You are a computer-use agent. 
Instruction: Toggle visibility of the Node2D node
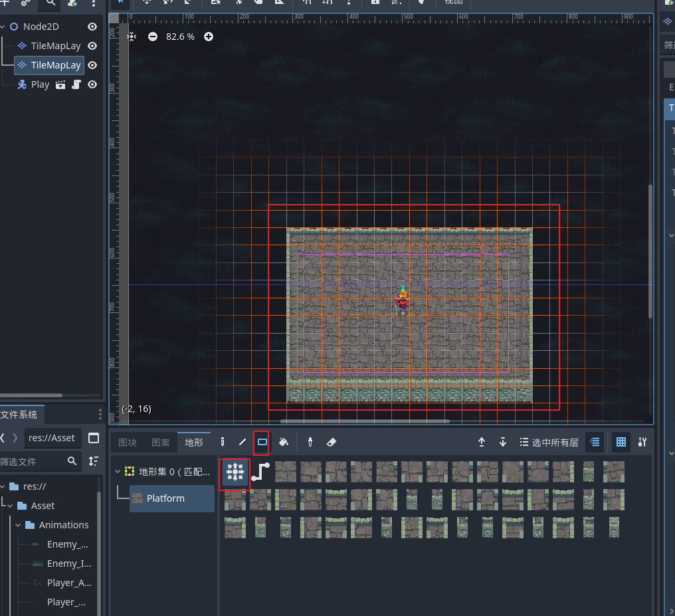pyautogui.click(x=92, y=27)
